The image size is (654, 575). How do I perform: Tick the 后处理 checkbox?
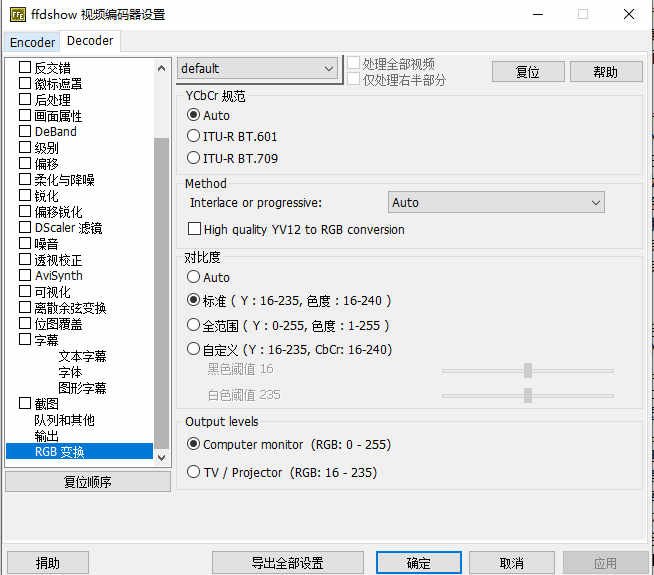(x=25, y=99)
